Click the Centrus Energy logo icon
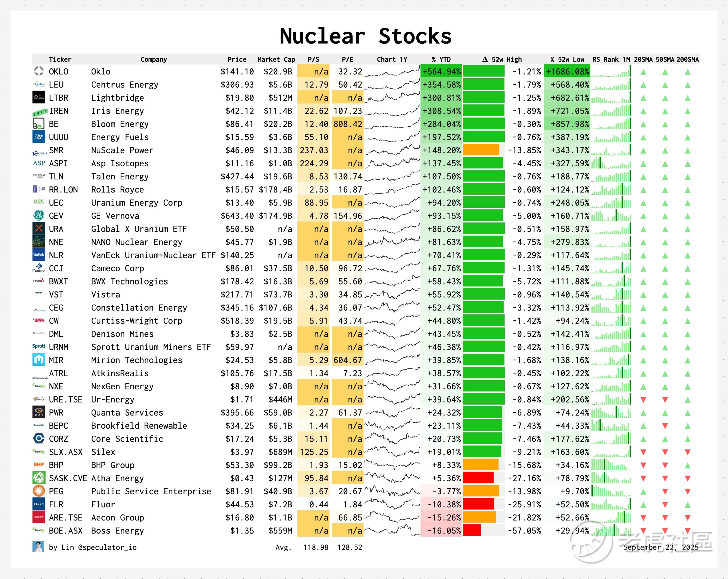The image size is (728, 579). coord(39,84)
